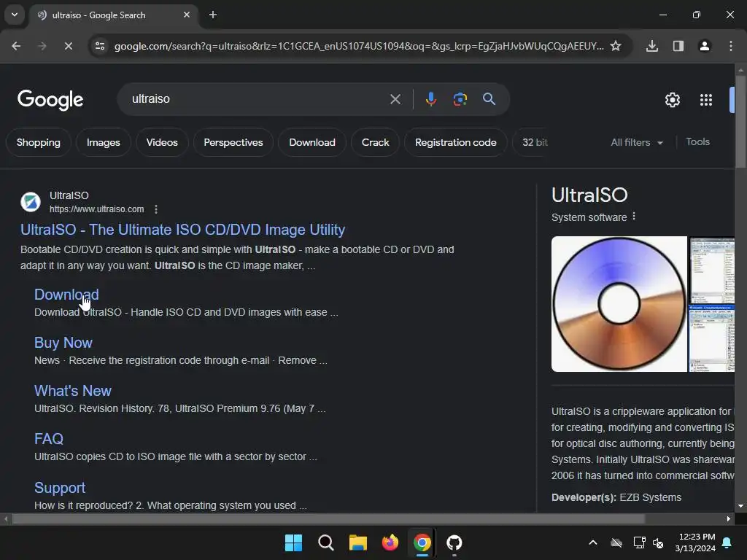This screenshot has height=560, width=747.
Task: Open the Download sitelink
Action: click(66, 295)
